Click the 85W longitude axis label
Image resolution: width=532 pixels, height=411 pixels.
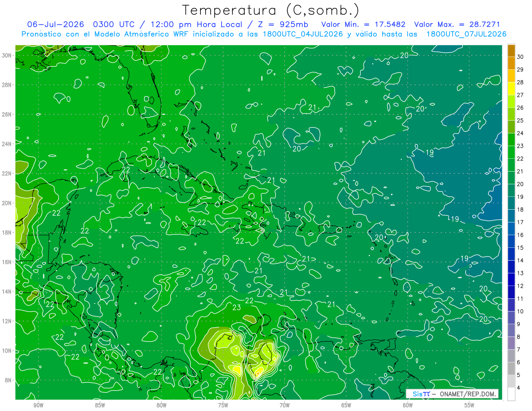(100, 405)
